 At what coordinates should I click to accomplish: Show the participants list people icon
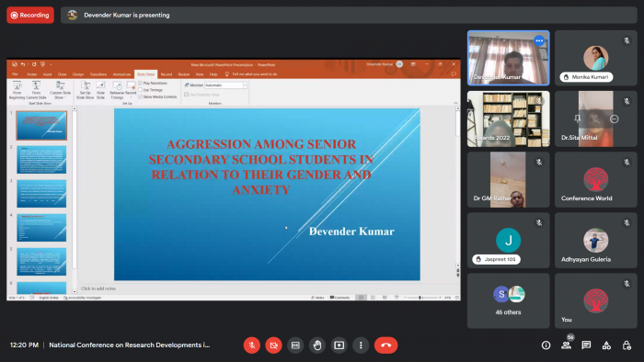tap(567, 345)
